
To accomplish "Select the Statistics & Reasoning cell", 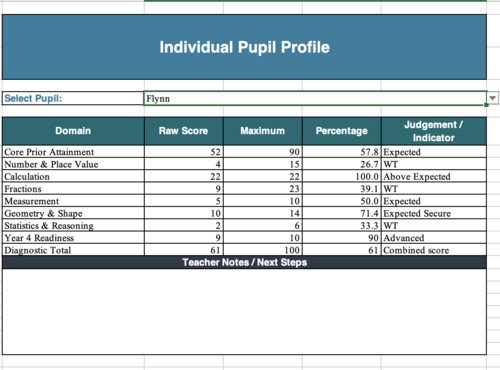I will pos(73,226).
